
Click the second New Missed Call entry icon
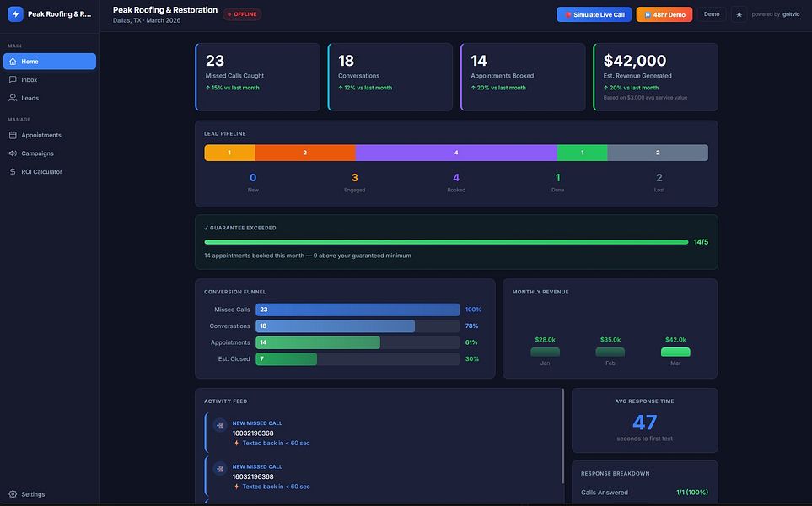coord(220,469)
